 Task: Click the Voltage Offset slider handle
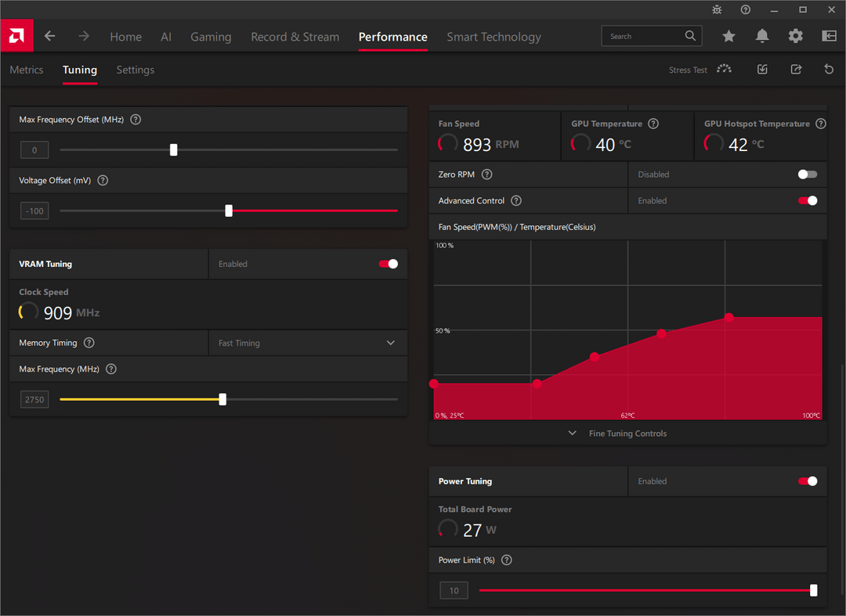tap(229, 211)
